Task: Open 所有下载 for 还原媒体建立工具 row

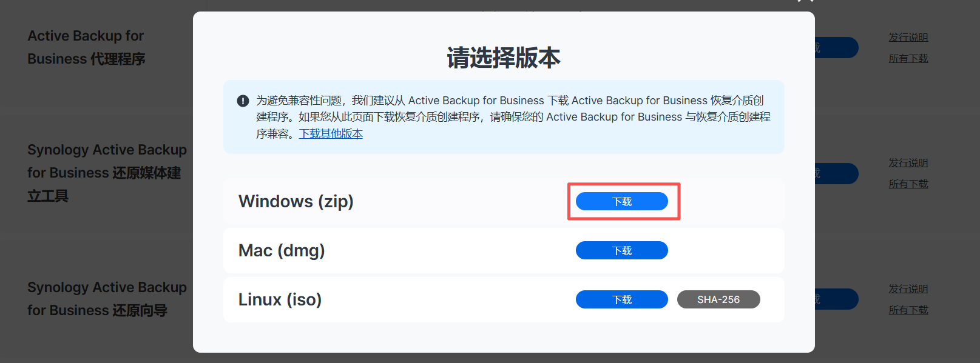Action: 908,184
